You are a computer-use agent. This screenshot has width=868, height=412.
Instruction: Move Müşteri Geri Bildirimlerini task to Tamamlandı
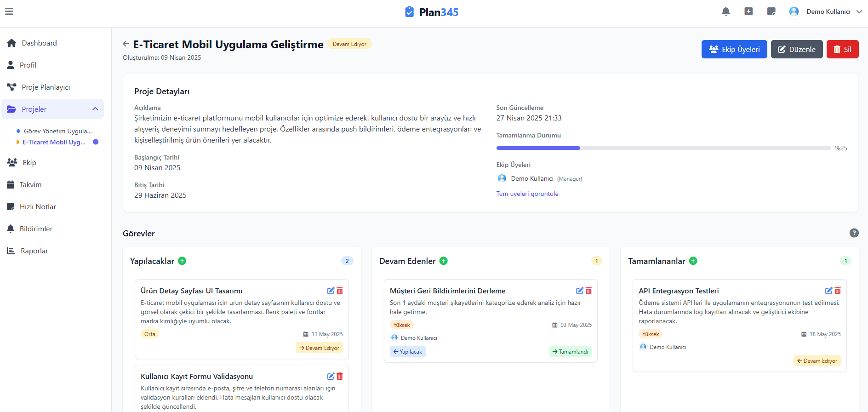point(570,352)
